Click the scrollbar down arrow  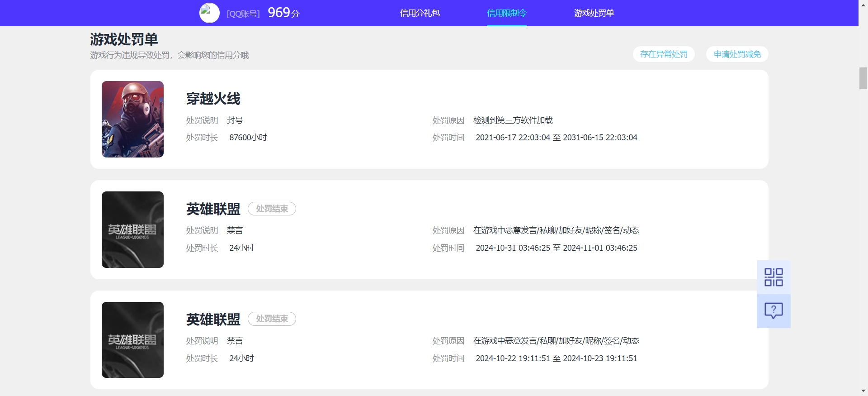coord(863,391)
